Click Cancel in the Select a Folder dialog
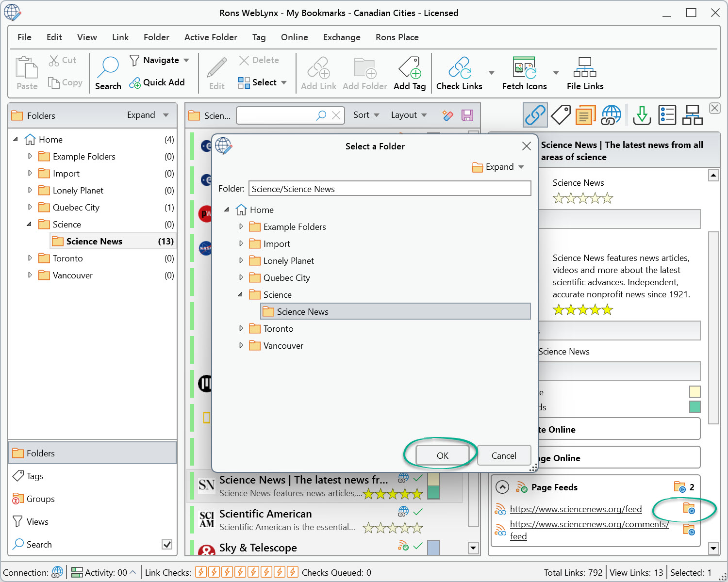Image resolution: width=728 pixels, height=582 pixels. [x=504, y=455]
